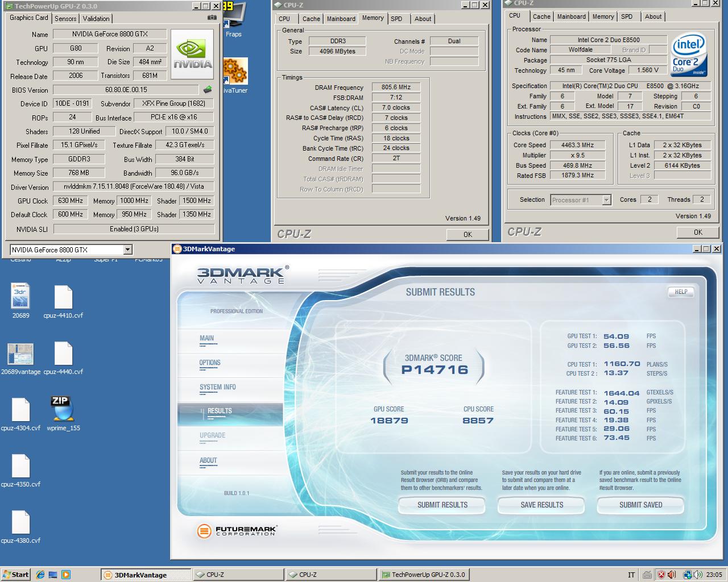Select the cpuz-4440.cvf desktop file
This screenshot has height=582, width=728.
point(63,359)
